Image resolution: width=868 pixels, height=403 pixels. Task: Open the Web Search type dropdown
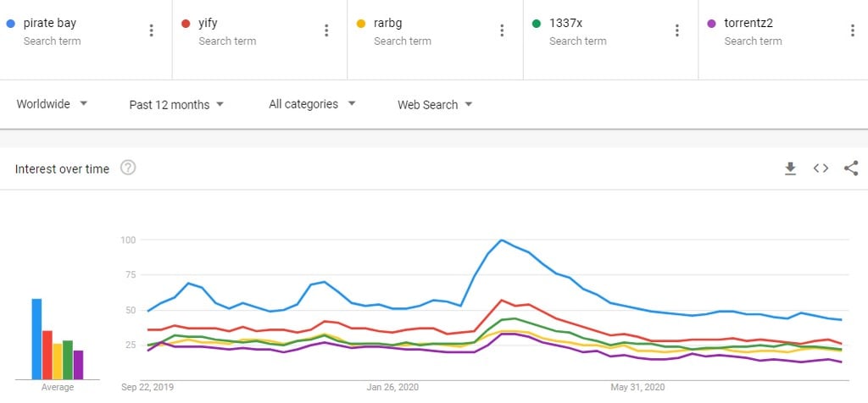435,104
